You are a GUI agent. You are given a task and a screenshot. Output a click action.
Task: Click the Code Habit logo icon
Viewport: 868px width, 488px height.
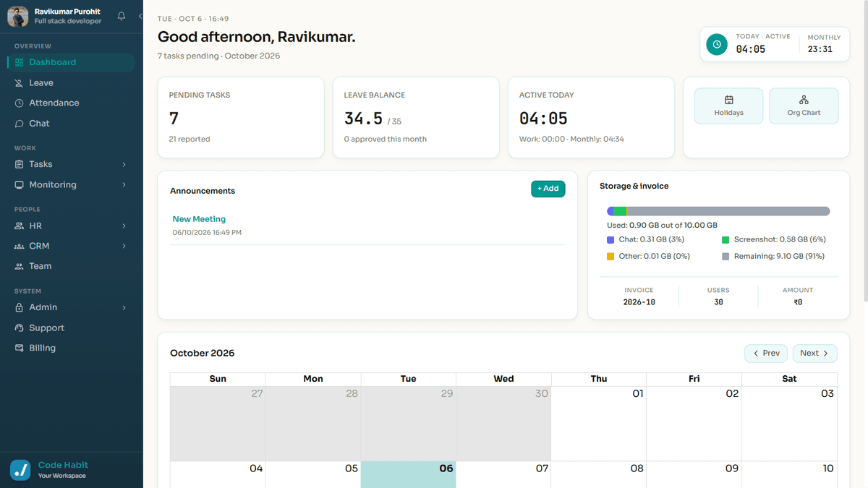point(20,469)
